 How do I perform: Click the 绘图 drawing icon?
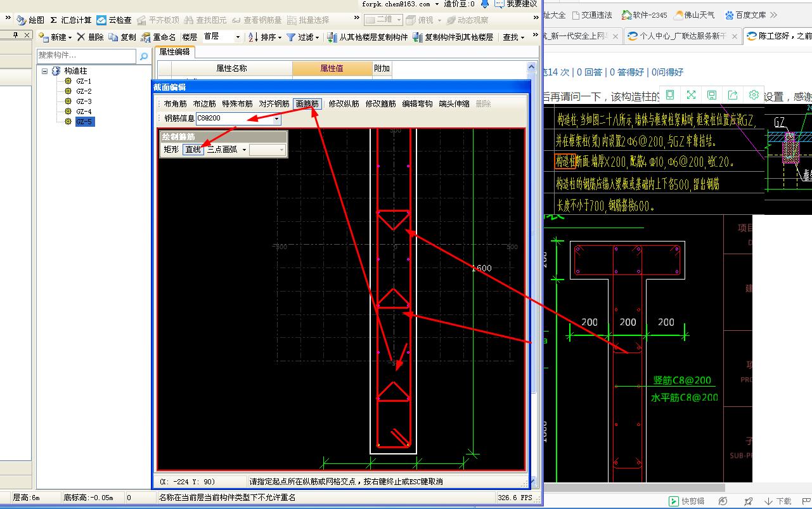[x=21, y=20]
